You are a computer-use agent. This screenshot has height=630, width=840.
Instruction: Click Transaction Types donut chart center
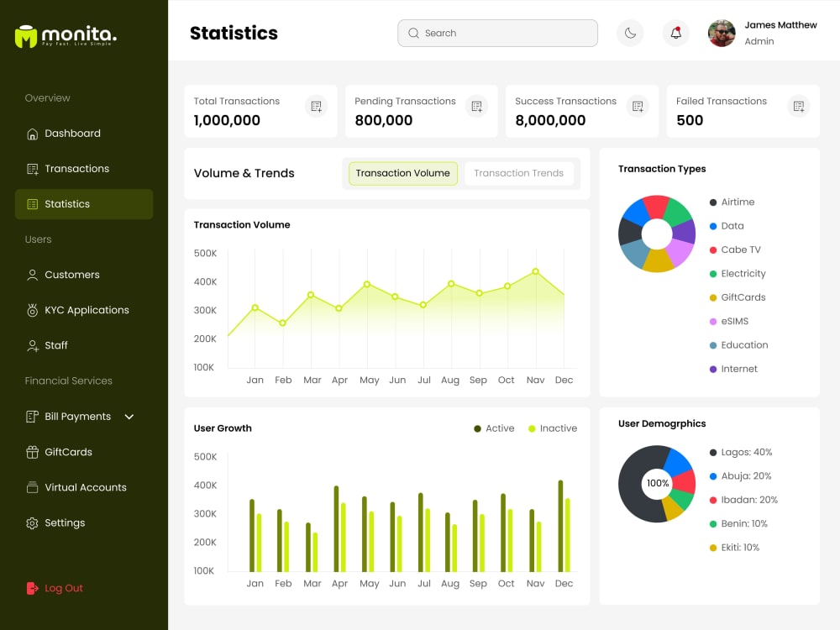(657, 234)
